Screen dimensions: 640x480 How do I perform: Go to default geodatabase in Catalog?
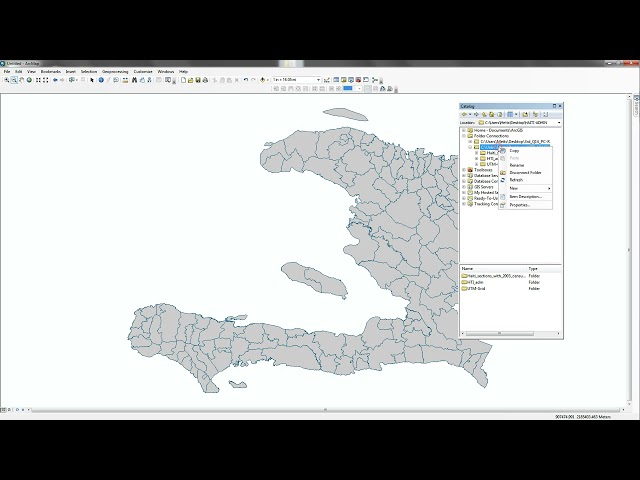point(500,114)
